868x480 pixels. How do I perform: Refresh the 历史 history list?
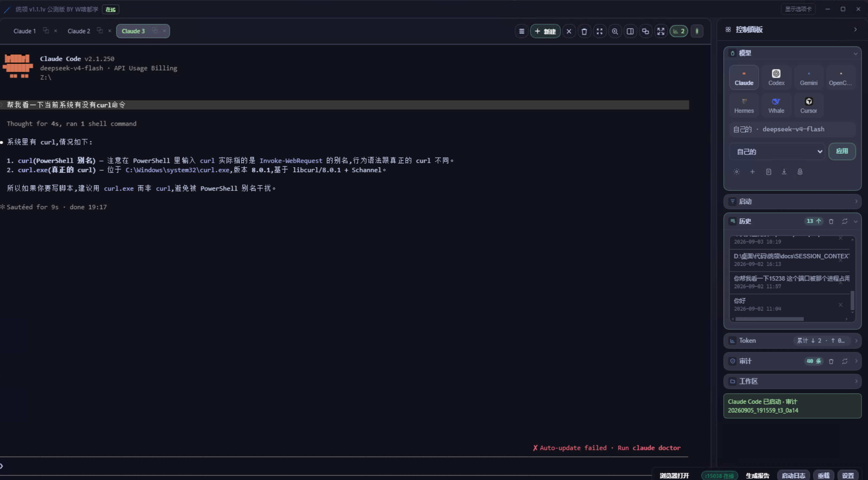[x=844, y=221]
